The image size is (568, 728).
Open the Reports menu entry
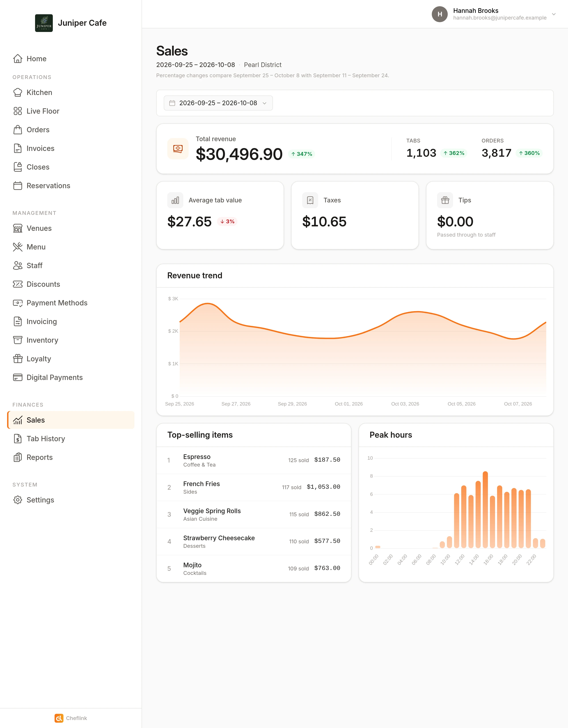point(71,457)
